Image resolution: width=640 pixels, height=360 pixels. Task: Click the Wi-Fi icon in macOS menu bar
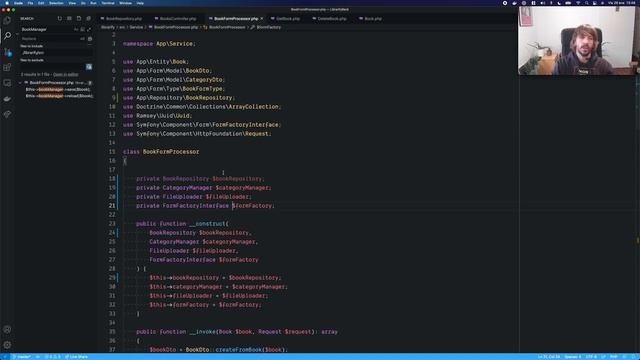click(578, 3)
